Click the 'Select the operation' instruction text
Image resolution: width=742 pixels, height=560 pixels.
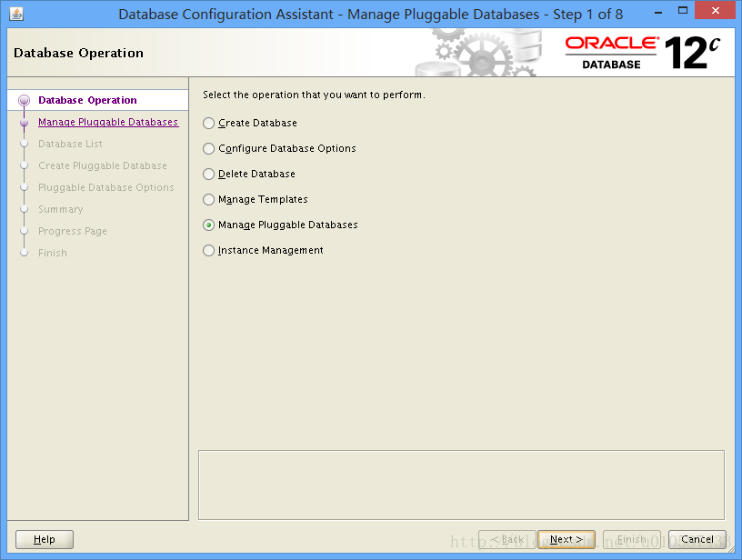point(314,95)
